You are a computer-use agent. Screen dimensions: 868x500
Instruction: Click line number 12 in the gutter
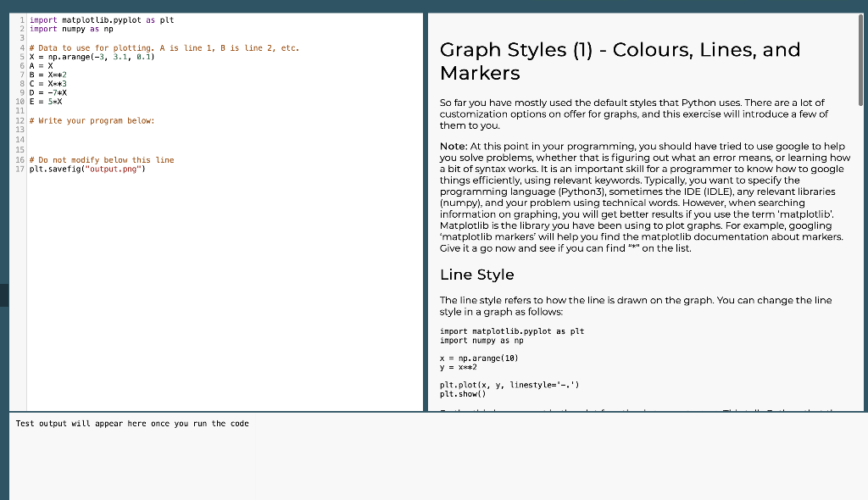pyautogui.click(x=20, y=120)
